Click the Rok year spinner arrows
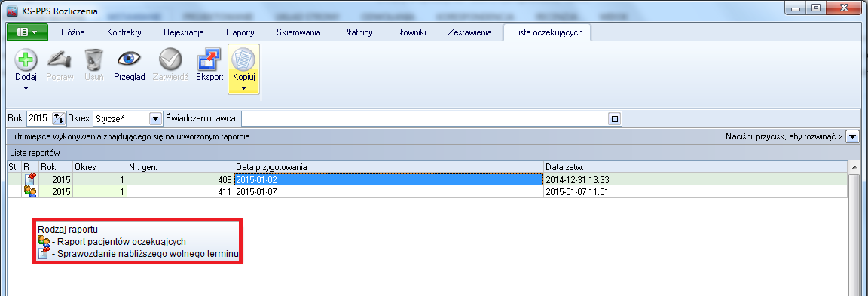868x296 pixels. point(59,118)
